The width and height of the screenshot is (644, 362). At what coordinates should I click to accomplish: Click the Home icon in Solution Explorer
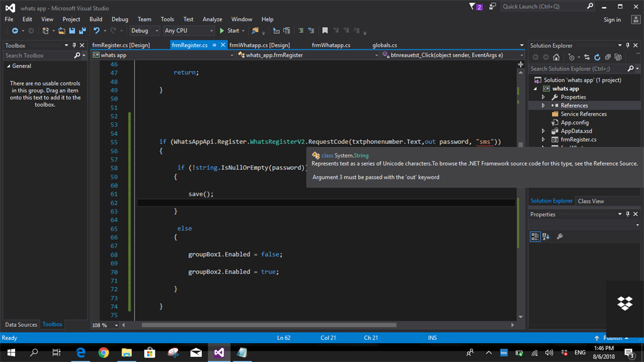tap(556, 57)
